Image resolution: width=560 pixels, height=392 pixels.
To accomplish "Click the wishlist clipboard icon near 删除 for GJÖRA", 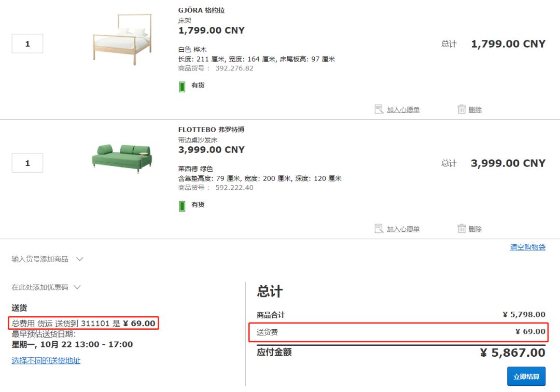I will pyautogui.click(x=379, y=109).
